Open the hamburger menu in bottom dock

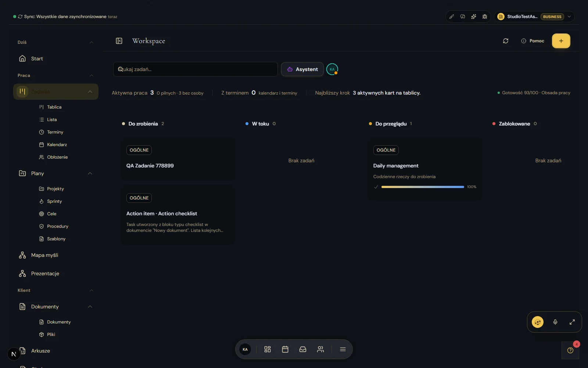pyautogui.click(x=343, y=349)
